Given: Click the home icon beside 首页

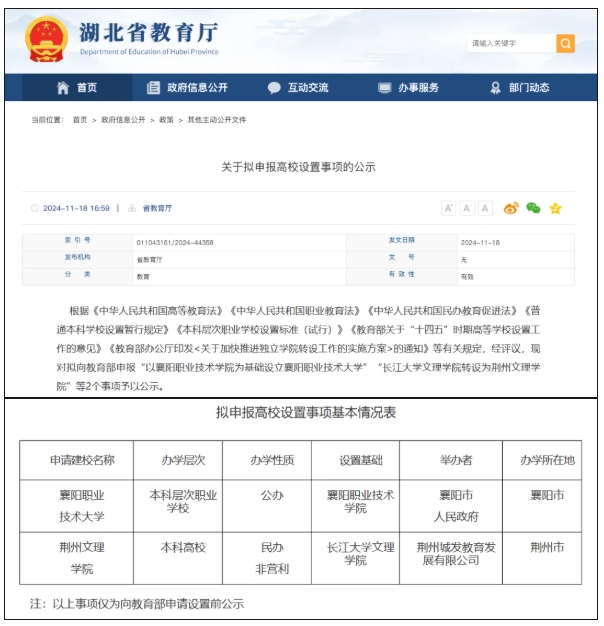Looking at the screenshot, I should [x=64, y=88].
